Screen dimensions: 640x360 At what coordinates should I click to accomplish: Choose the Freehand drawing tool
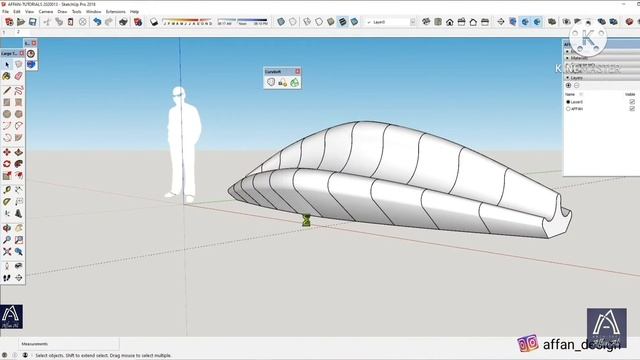(x=18, y=91)
